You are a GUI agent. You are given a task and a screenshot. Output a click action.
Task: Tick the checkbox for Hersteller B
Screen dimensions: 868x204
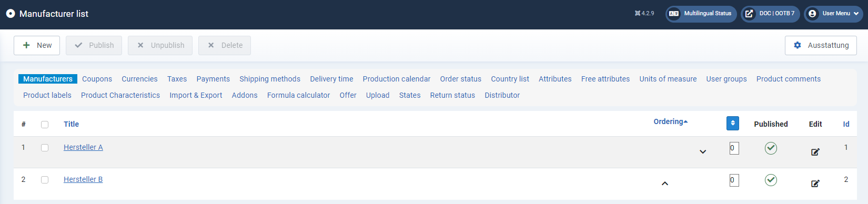(45, 180)
